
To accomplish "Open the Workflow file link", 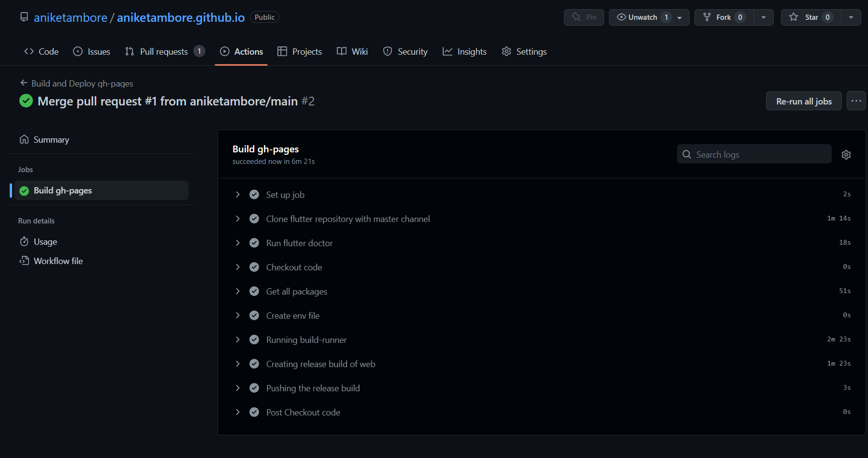I will point(101,261).
